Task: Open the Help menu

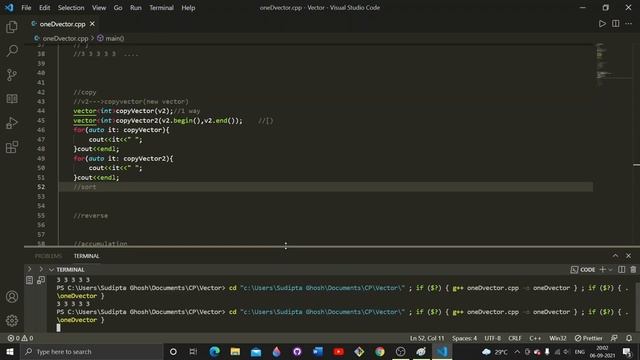Action: [188, 8]
